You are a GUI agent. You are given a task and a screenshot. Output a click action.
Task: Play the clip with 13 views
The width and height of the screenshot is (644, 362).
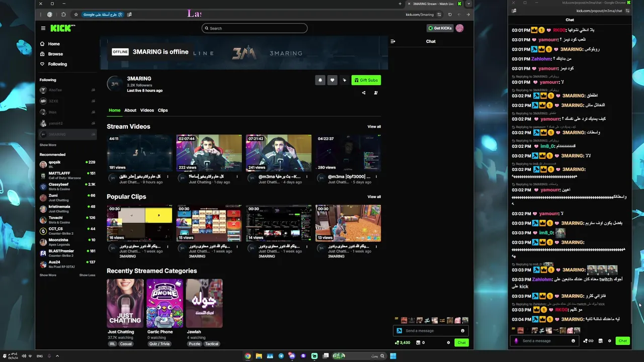(348, 223)
